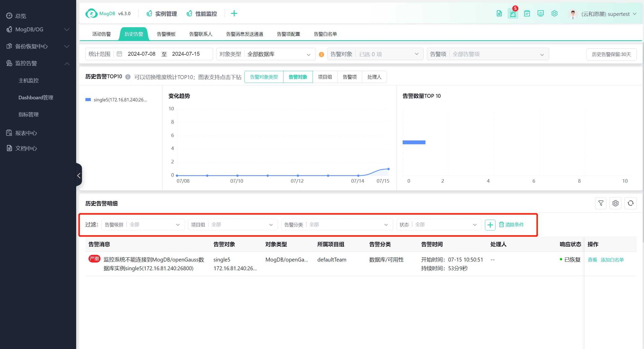Click 清除条件 to clear filters
Viewport: 644px width, 349px height.
511,225
